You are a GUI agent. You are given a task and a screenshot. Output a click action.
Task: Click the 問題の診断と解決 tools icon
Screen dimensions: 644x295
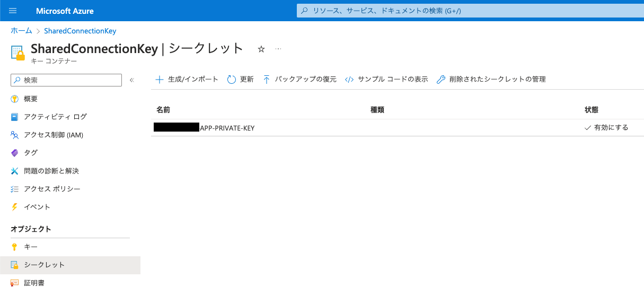(x=15, y=171)
